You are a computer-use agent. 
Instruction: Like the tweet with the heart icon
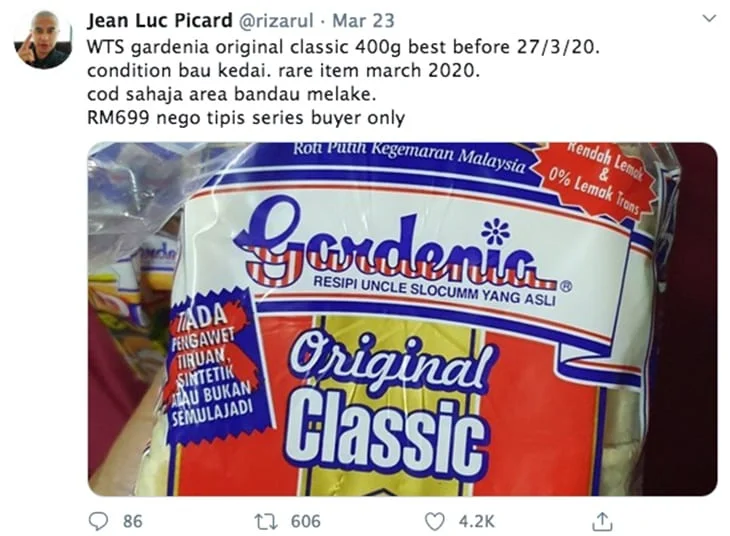click(x=435, y=522)
